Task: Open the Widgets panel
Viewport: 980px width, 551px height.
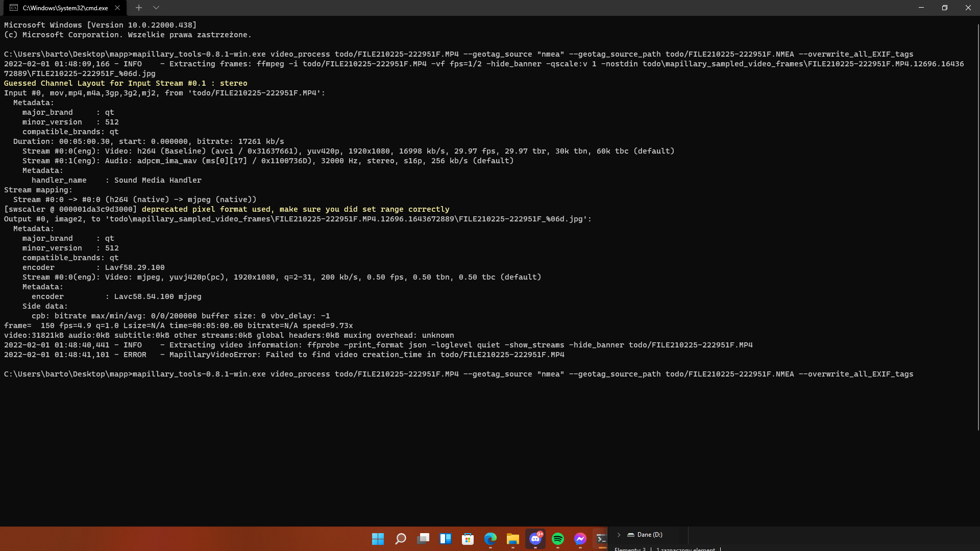Action: [x=446, y=538]
